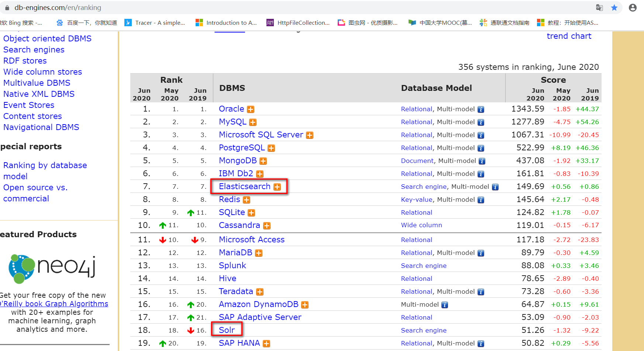The image size is (644, 351).
Task: Open Event Stores sidebar link
Action: click(29, 105)
